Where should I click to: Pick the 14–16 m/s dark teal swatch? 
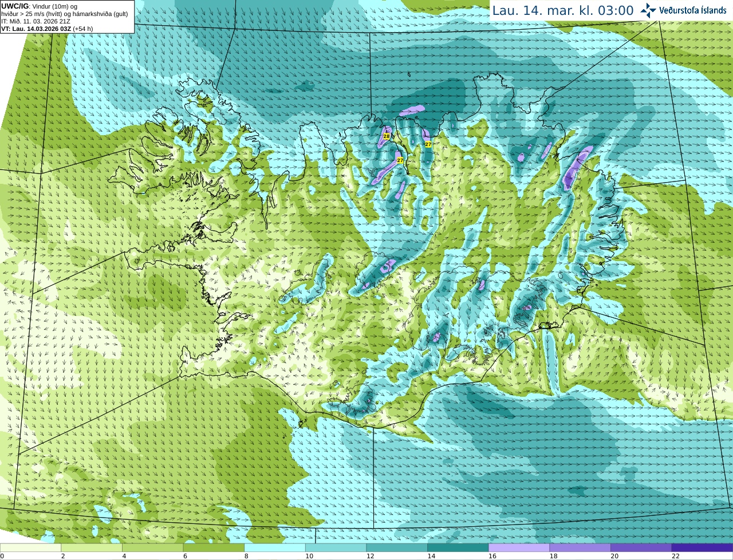(458, 547)
